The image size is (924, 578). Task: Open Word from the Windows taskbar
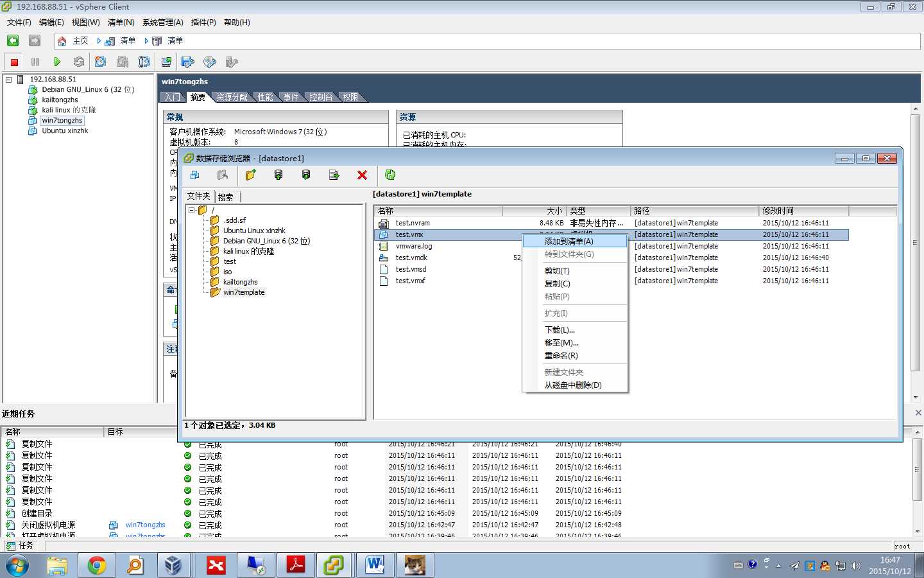pos(374,565)
